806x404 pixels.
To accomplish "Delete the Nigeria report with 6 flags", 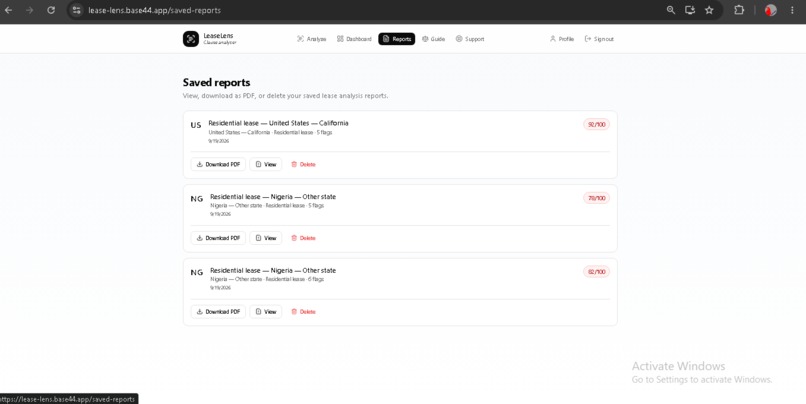I will pos(303,311).
